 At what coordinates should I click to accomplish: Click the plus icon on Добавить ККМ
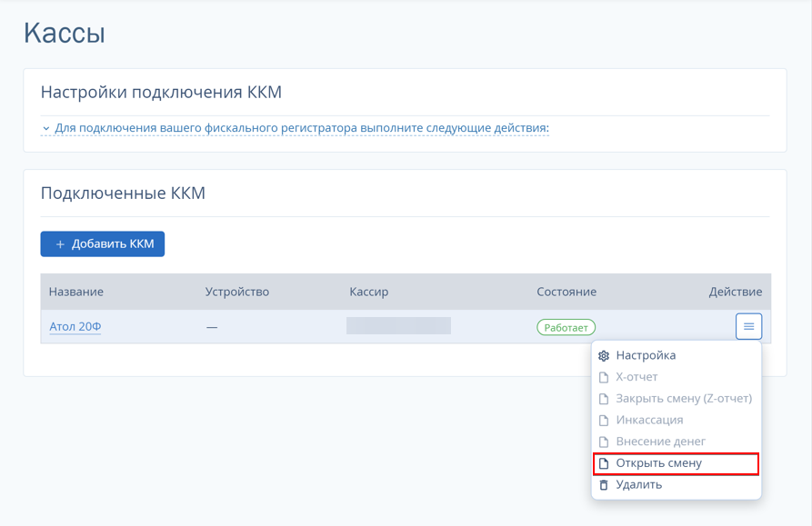(x=60, y=244)
